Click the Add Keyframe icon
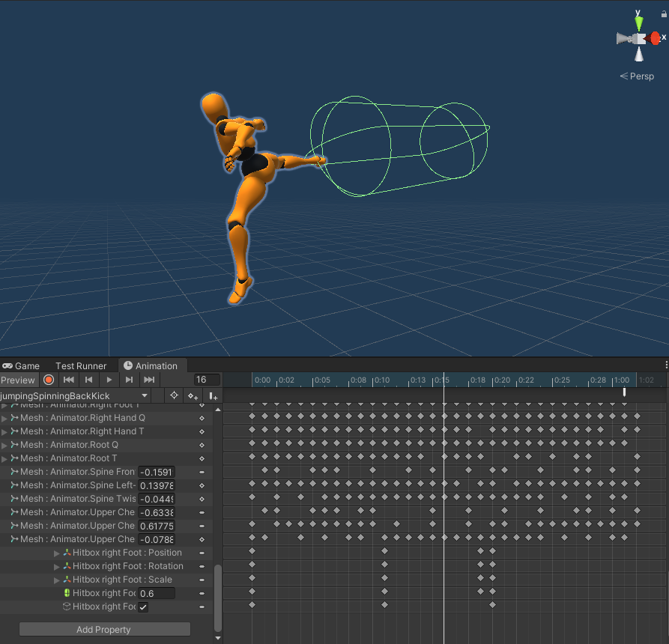The width and height of the screenshot is (669, 644). (x=193, y=396)
